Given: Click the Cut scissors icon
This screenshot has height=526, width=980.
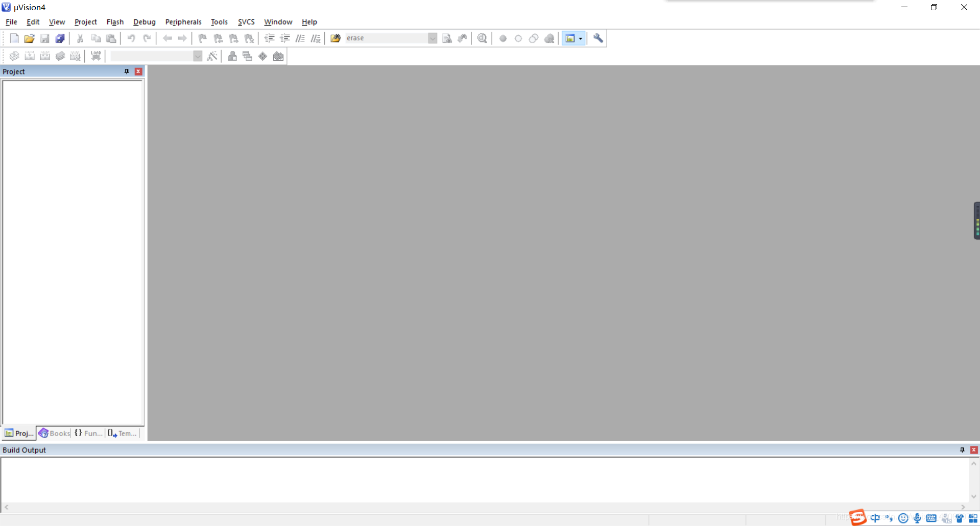Looking at the screenshot, I should (x=80, y=38).
